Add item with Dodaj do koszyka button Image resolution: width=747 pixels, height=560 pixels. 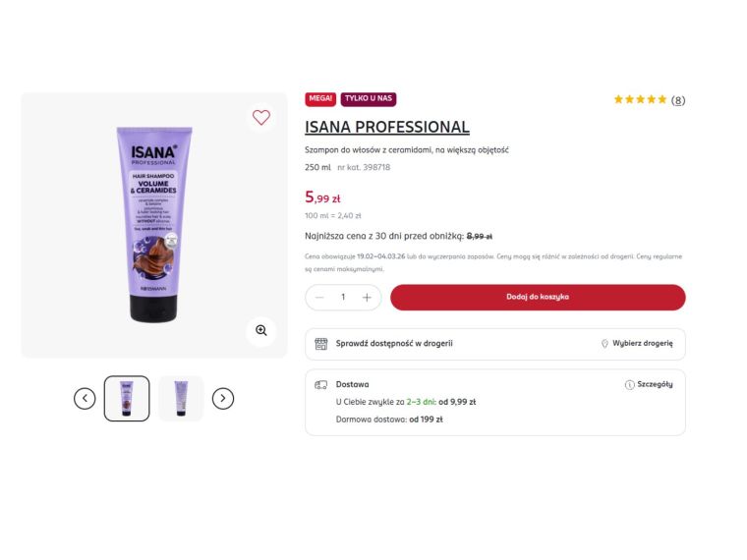pos(538,297)
